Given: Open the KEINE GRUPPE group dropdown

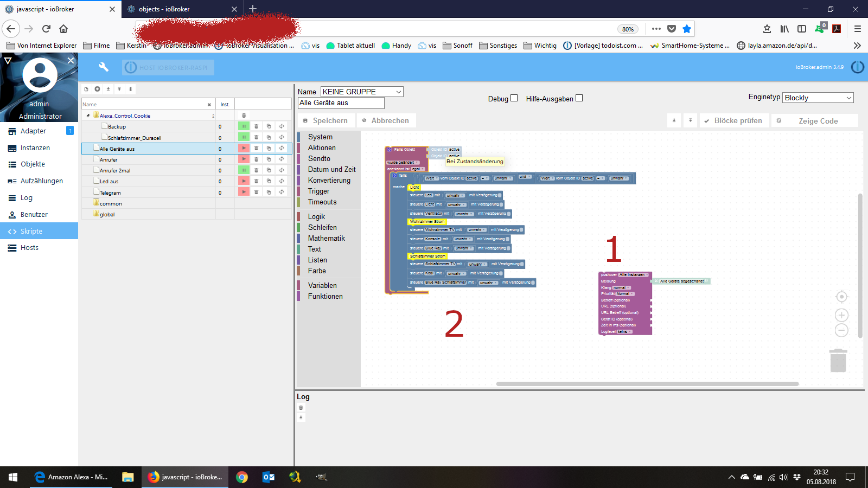Looking at the screenshot, I should [362, 92].
